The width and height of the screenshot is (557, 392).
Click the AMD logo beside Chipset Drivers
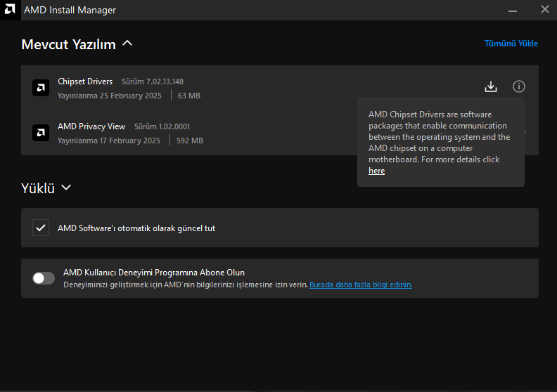(41, 88)
